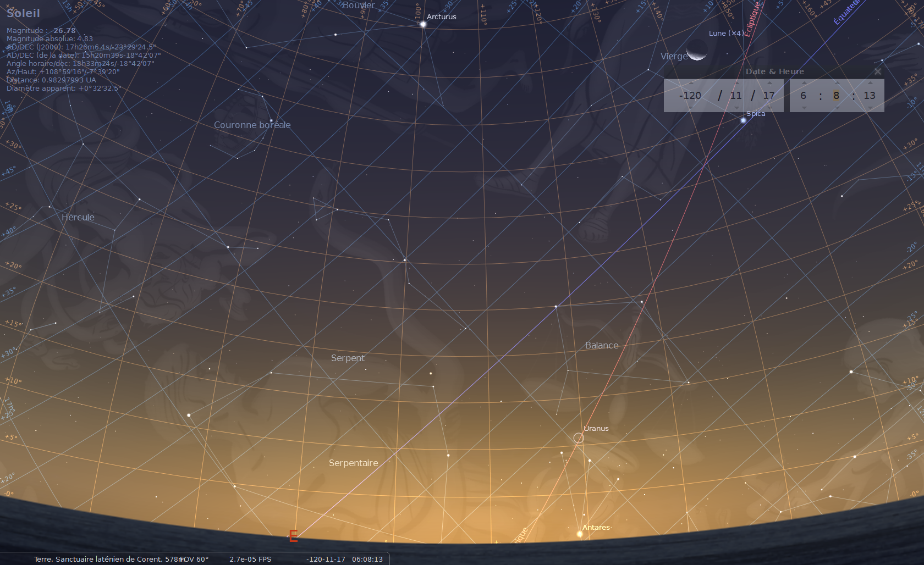Click the Serpentaire constellation label
Viewport: 924px width, 565px height.
353,463
